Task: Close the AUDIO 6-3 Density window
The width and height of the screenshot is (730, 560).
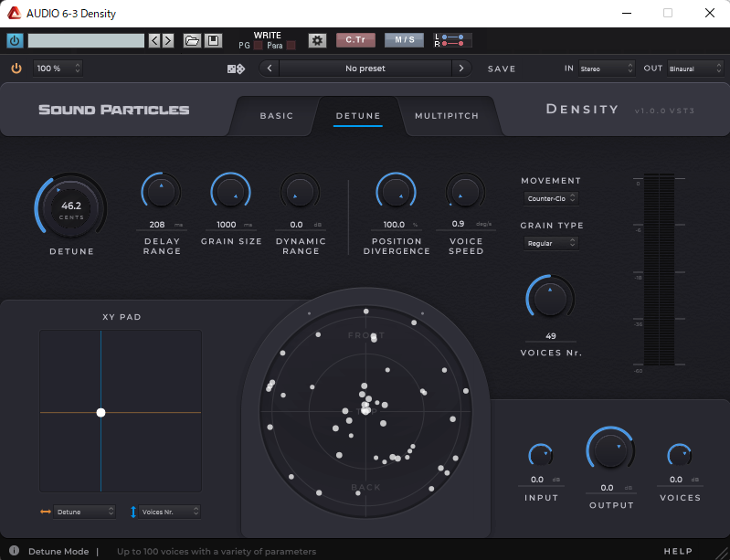Action: point(710,13)
